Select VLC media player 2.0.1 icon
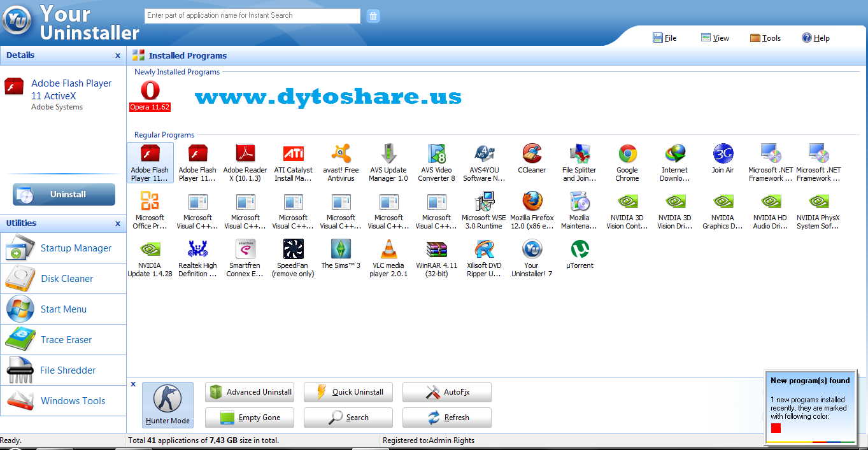The height and width of the screenshot is (450, 868). tap(388, 258)
